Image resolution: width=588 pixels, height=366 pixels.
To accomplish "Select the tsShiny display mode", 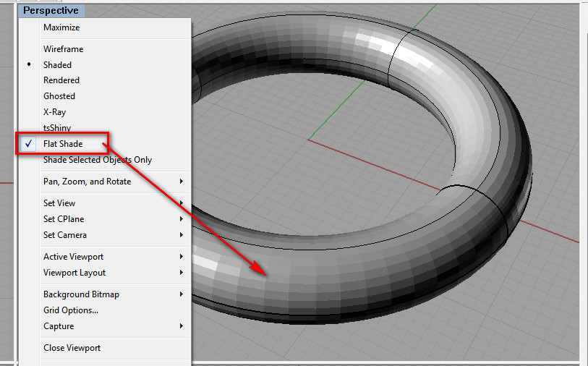I will [57, 128].
